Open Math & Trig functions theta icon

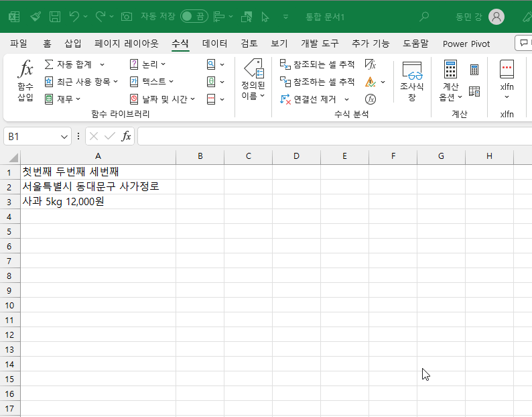coord(216,82)
